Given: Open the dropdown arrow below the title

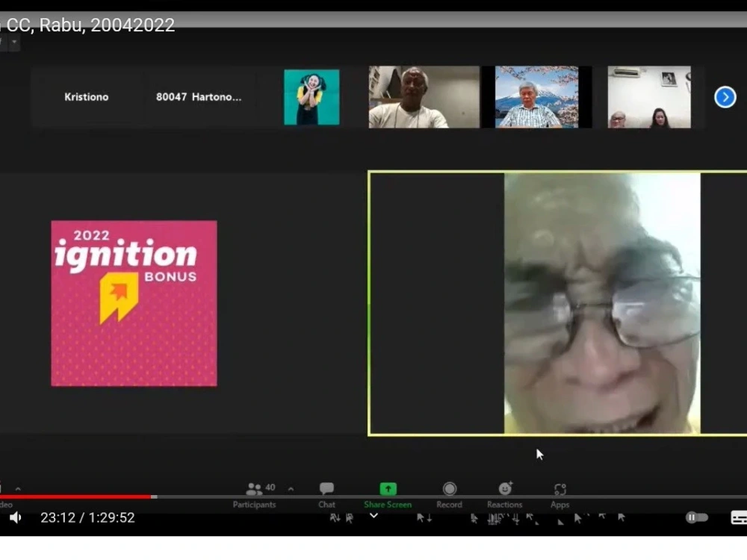Looking at the screenshot, I should pos(14,42).
